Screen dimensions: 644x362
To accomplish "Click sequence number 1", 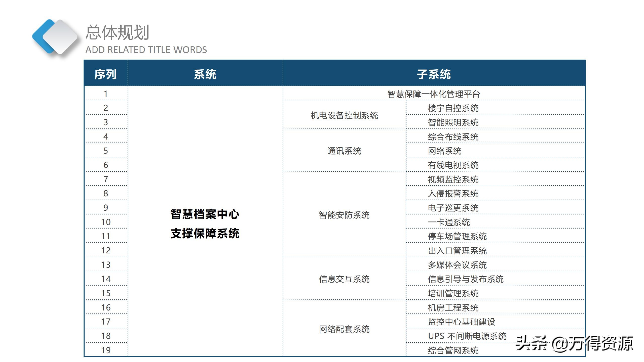I will tap(106, 94).
